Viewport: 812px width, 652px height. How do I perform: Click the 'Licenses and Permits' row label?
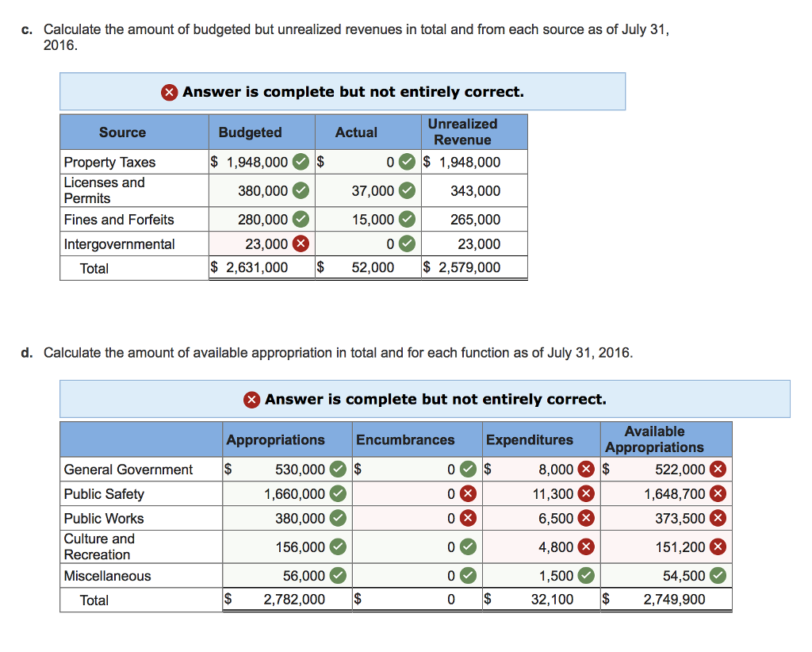105,190
